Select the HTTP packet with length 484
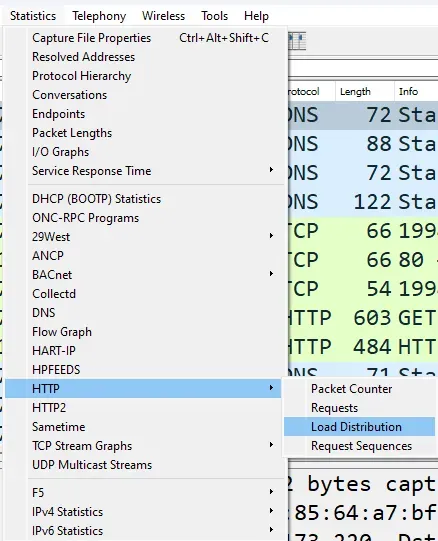 point(363,347)
